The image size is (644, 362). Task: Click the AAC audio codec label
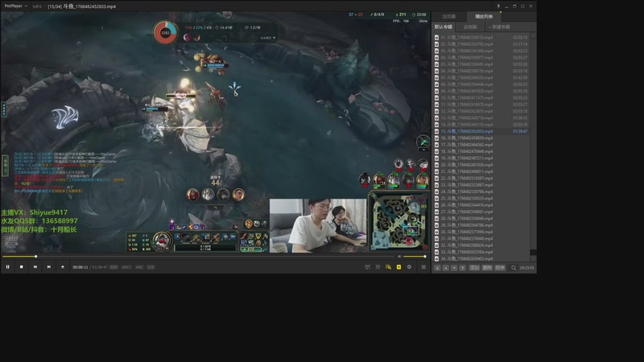pyautogui.click(x=139, y=267)
